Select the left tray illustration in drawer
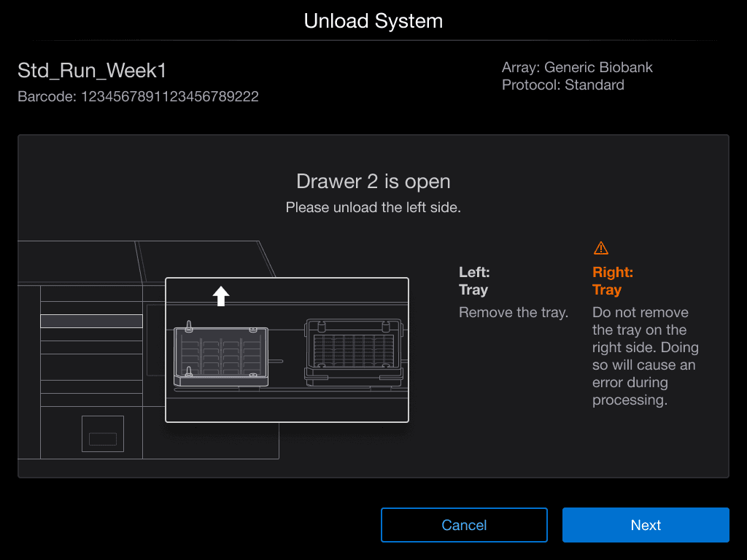 click(x=221, y=353)
